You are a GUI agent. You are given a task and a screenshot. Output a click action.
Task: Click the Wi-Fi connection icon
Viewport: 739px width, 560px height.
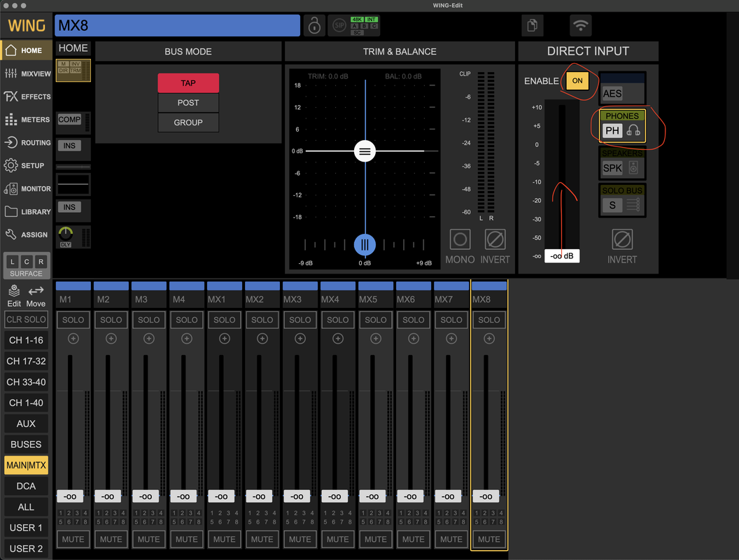pos(581,25)
